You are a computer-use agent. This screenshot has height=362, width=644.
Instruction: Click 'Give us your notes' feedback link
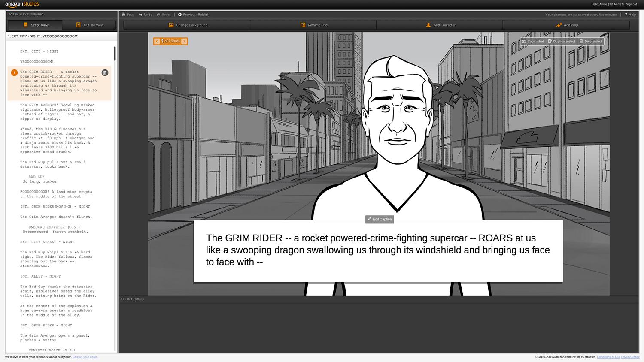click(85, 357)
